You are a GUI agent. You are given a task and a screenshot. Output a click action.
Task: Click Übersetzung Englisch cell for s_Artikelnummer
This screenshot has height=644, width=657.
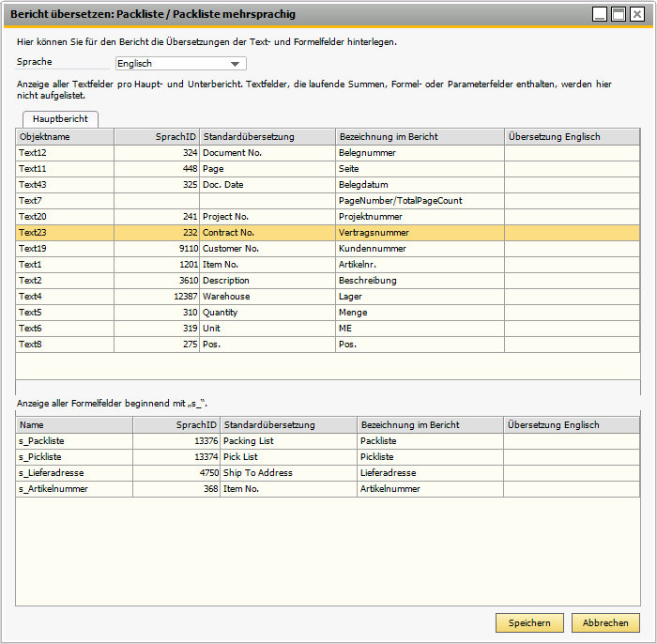pos(572,489)
